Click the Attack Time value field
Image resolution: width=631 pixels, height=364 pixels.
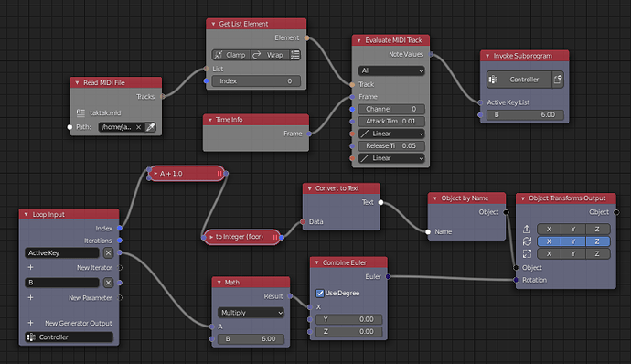tap(391, 122)
